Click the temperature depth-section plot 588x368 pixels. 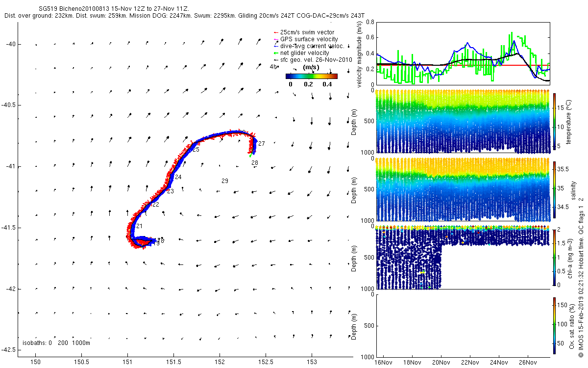click(x=463, y=122)
